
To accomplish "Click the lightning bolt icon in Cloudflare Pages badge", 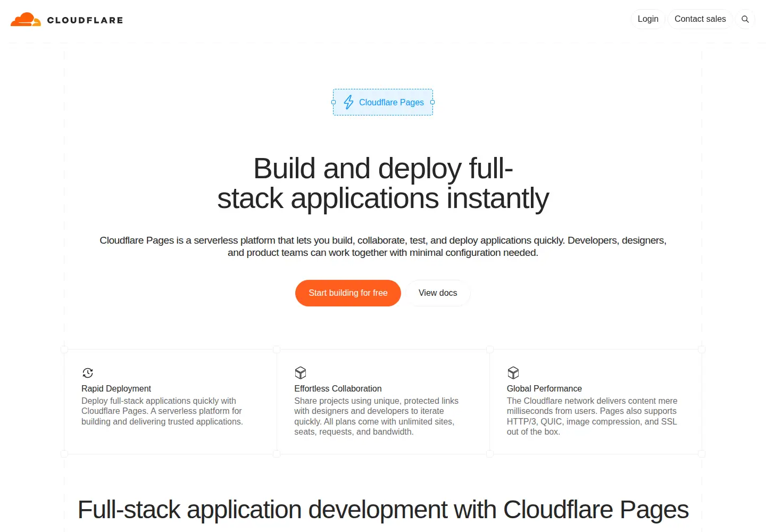I will point(348,102).
